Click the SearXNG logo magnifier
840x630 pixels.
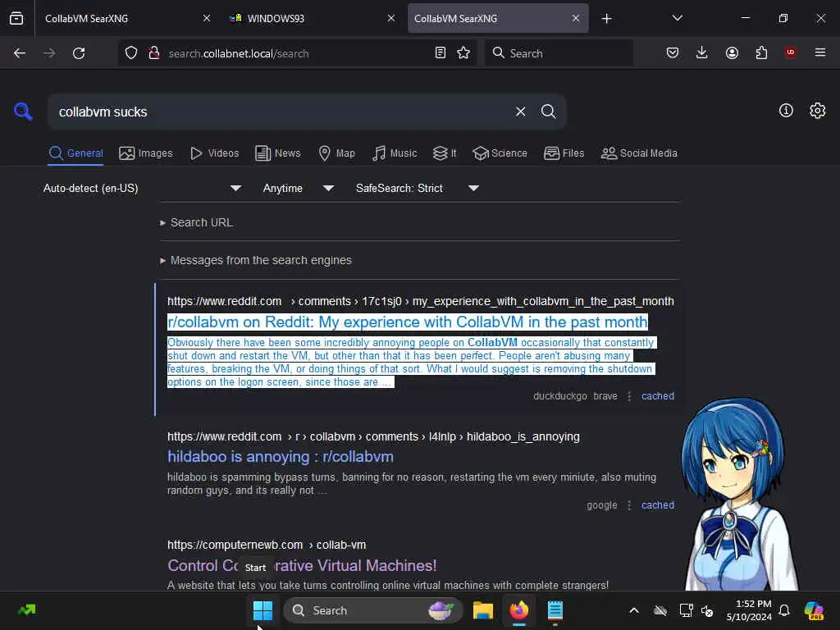(23, 112)
